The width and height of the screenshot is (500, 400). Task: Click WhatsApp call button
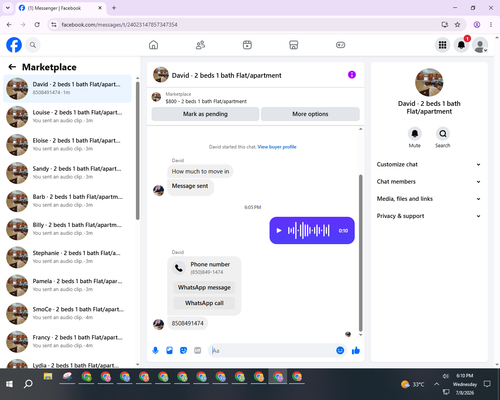pyautogui.click(x=204, y=303)
